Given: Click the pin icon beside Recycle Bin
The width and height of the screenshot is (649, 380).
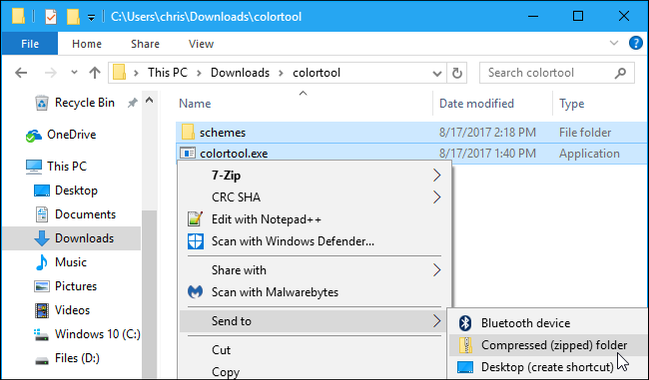Looking at the screenshot, I should pos(132,103).
